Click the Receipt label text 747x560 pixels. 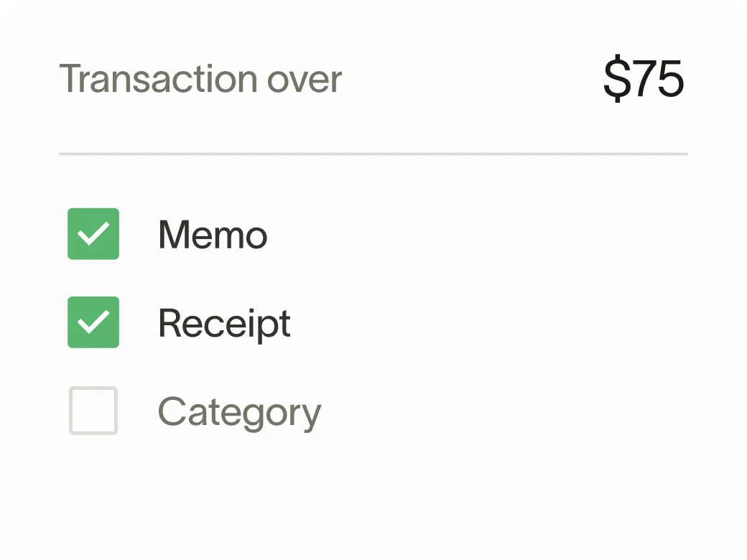pyautogui.click(x=223, y=322)
